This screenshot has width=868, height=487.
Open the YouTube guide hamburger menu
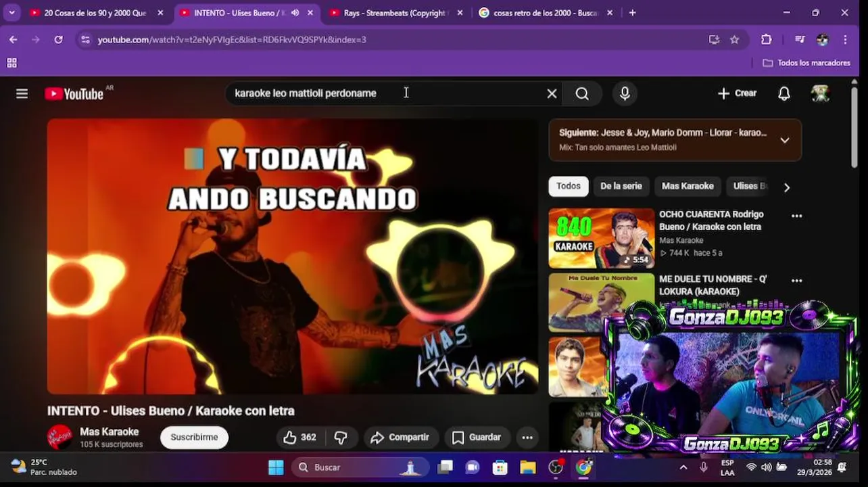coord(22,93)
